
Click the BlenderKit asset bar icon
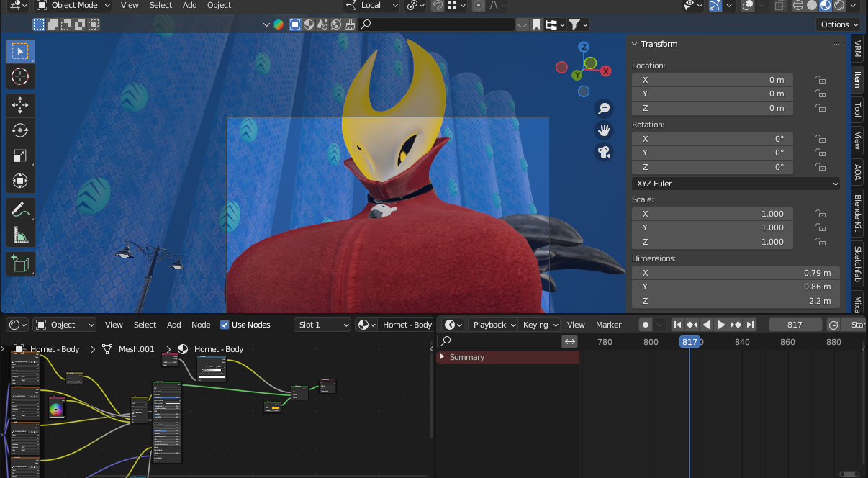(278, 24)
